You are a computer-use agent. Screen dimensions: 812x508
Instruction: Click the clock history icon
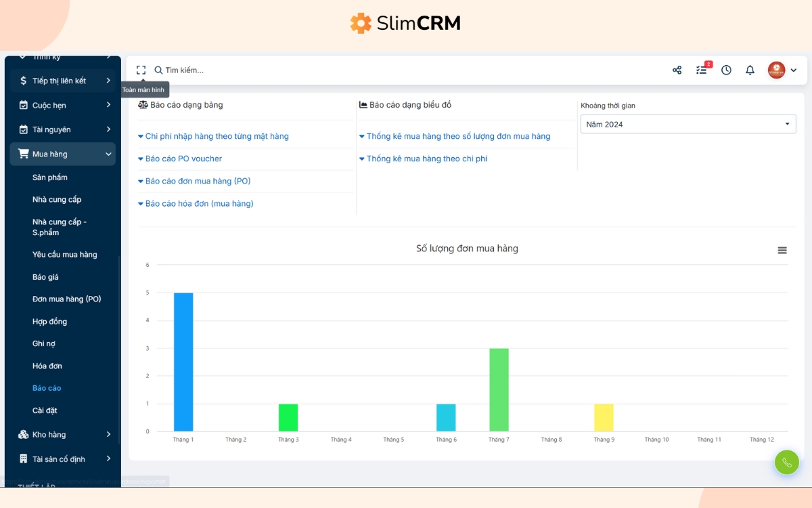[x=726, y=70]
